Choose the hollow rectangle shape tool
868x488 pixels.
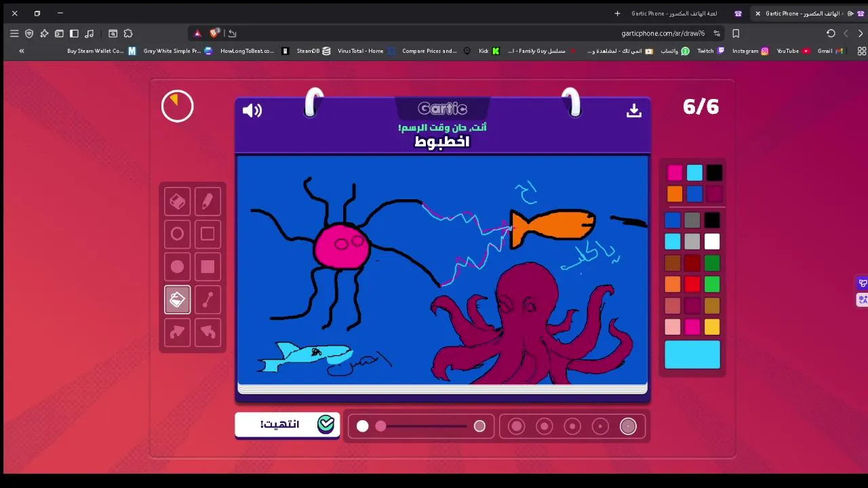point(208,234)
